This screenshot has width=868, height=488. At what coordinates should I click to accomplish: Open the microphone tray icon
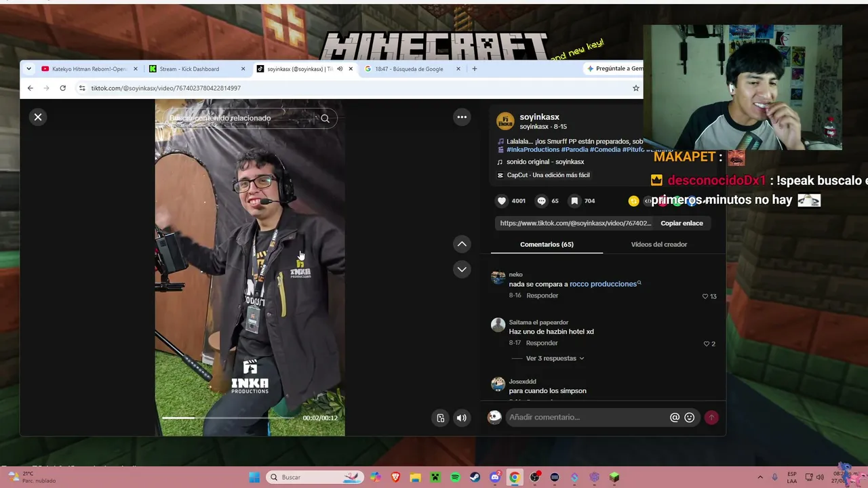point(776,477)
